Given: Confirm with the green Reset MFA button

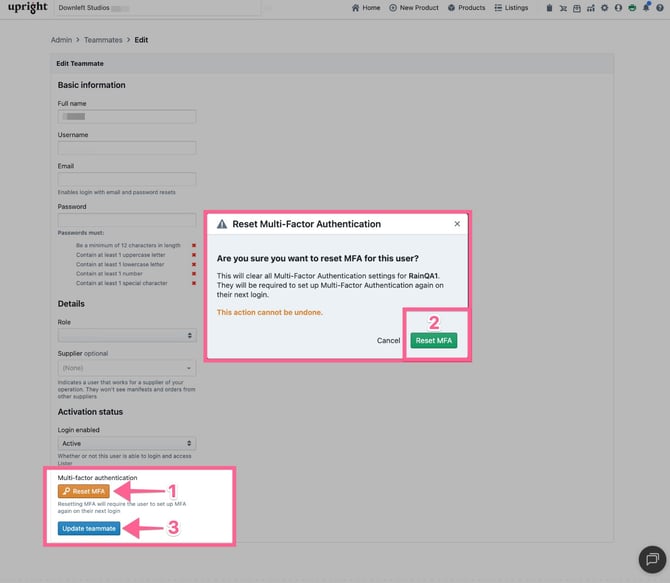Looking at the screenshot, I should [x=433, y=341].
